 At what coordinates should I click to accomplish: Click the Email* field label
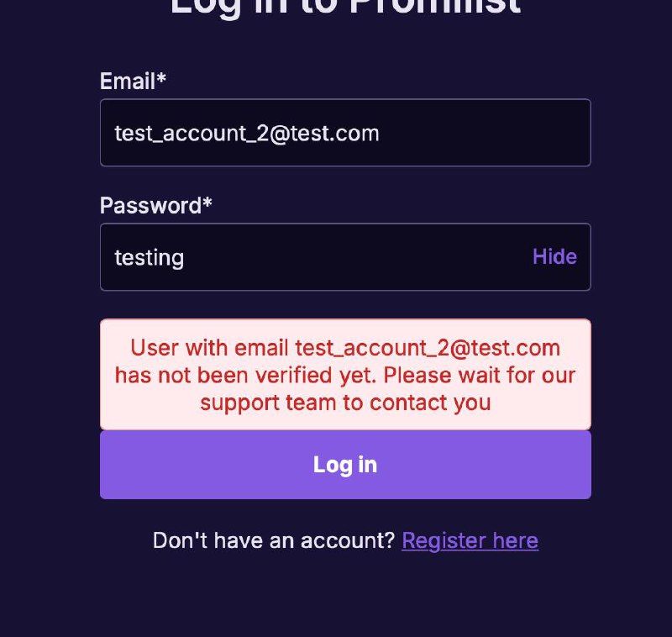pos(133,81)
